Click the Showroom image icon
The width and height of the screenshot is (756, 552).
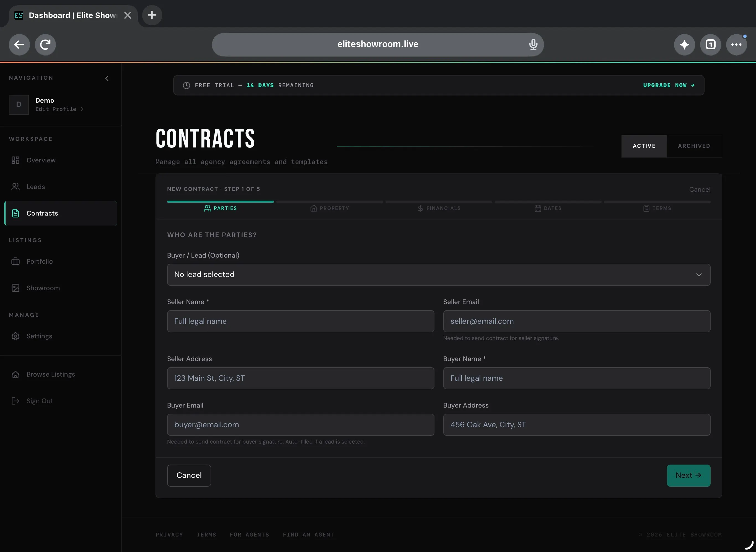point(15,288)
